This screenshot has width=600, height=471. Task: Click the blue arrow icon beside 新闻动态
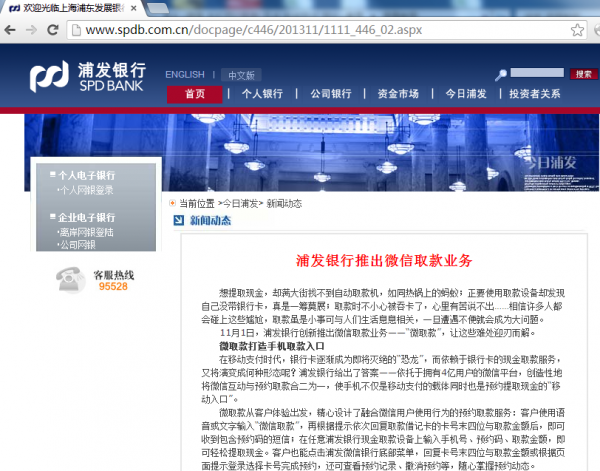click(x=179, y=220)
